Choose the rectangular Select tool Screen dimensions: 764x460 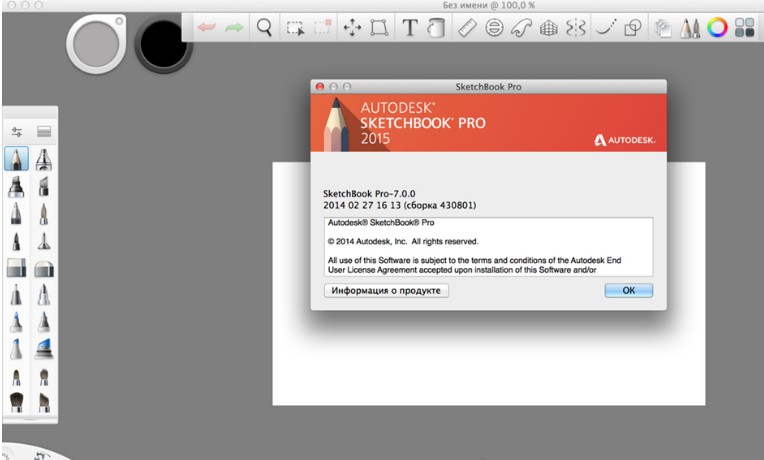pyautogui.click(x=295, y=28)
